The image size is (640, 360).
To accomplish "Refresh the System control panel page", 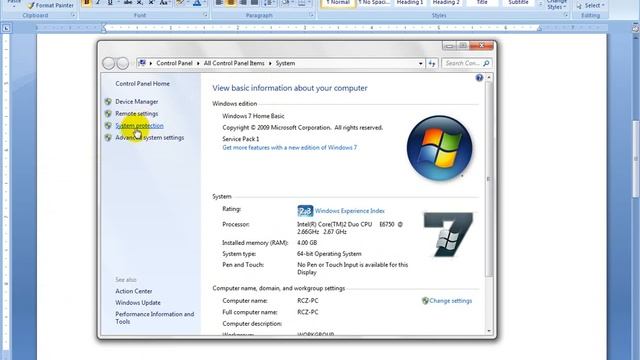I will (x=432, y=63).
